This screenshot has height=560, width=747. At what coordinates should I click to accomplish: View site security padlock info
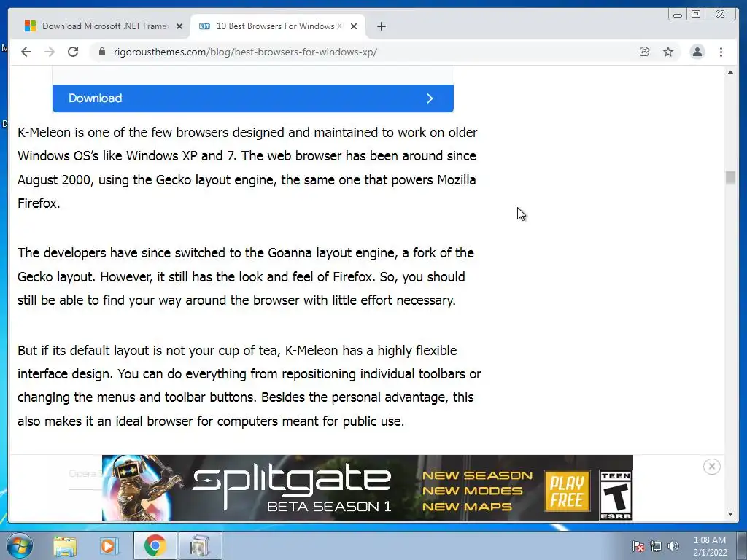click(102, 52)
